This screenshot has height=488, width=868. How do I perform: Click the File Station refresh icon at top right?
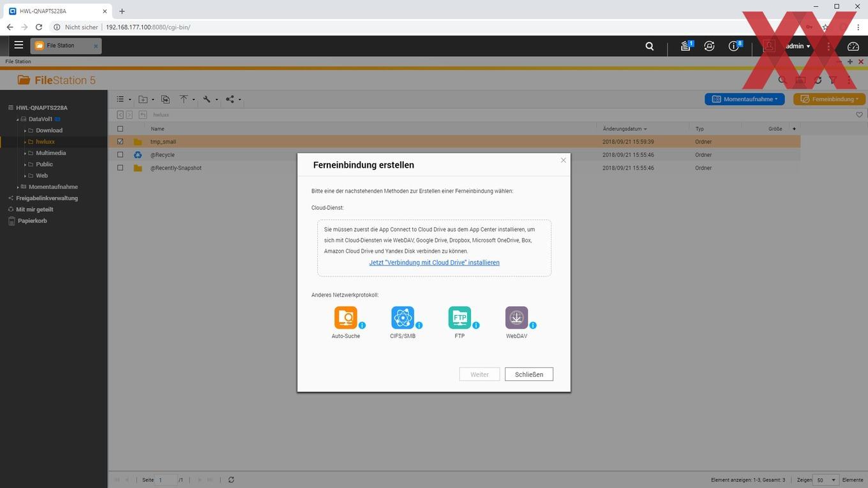818,80
